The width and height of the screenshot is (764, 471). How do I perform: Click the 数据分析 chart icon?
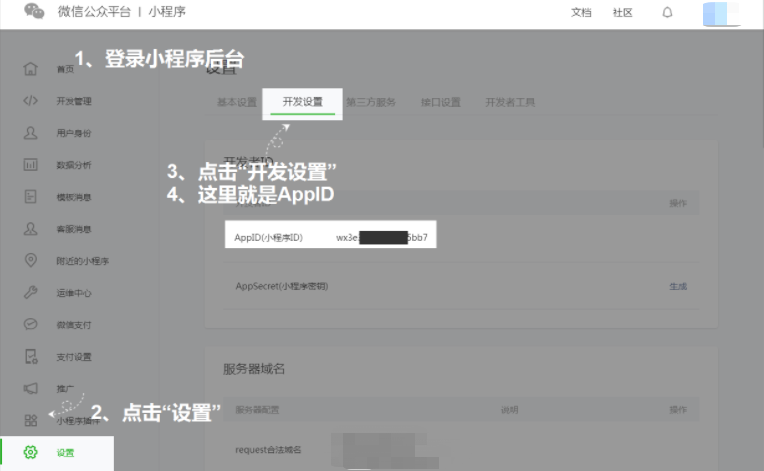[x=30, y=165]
